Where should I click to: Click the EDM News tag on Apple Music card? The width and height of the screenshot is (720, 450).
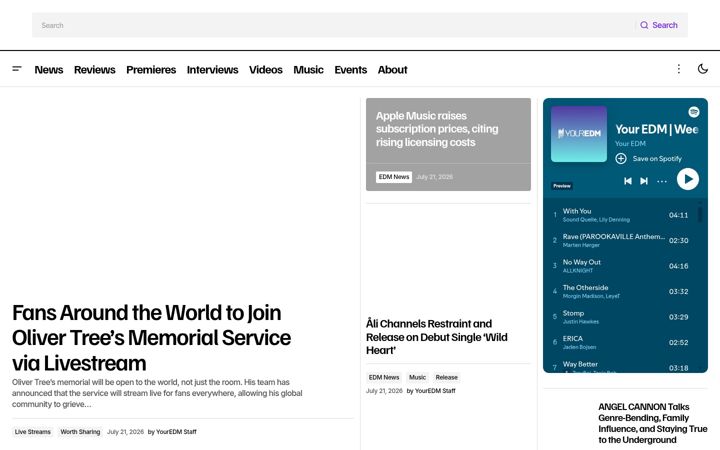(x=394, y=177)
